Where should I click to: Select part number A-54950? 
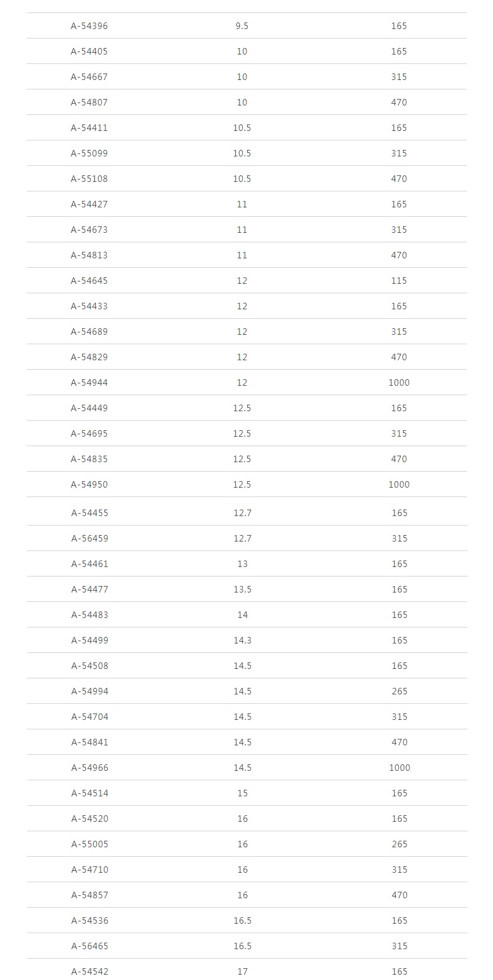tap(89, 485)
